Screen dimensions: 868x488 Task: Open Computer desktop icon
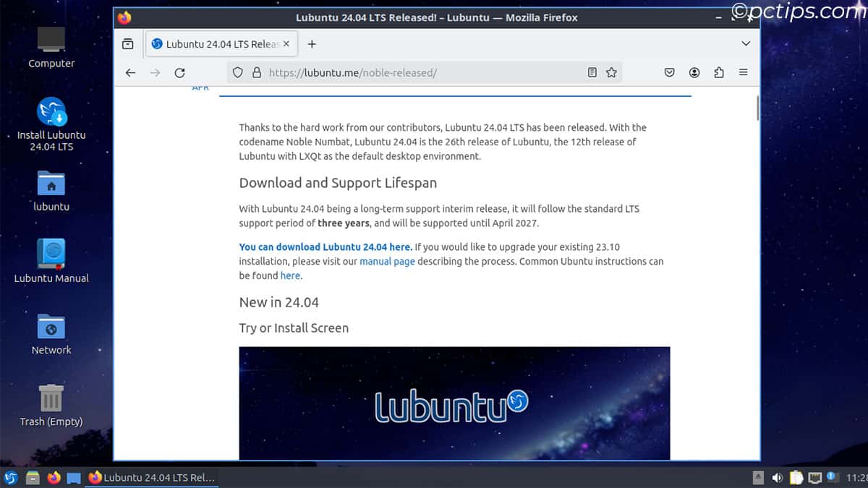coord(51,47)
